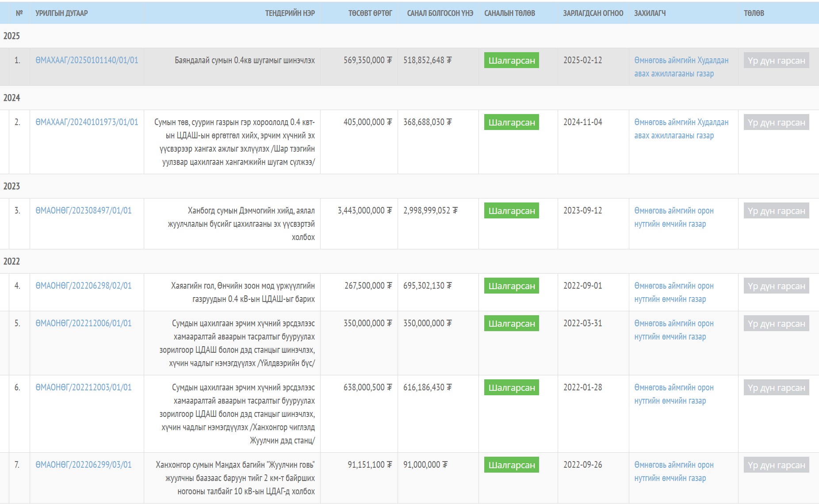
Task: Open tender link ӨМАХААГ/20240101973/01/01
Action: tap(87, 122)
